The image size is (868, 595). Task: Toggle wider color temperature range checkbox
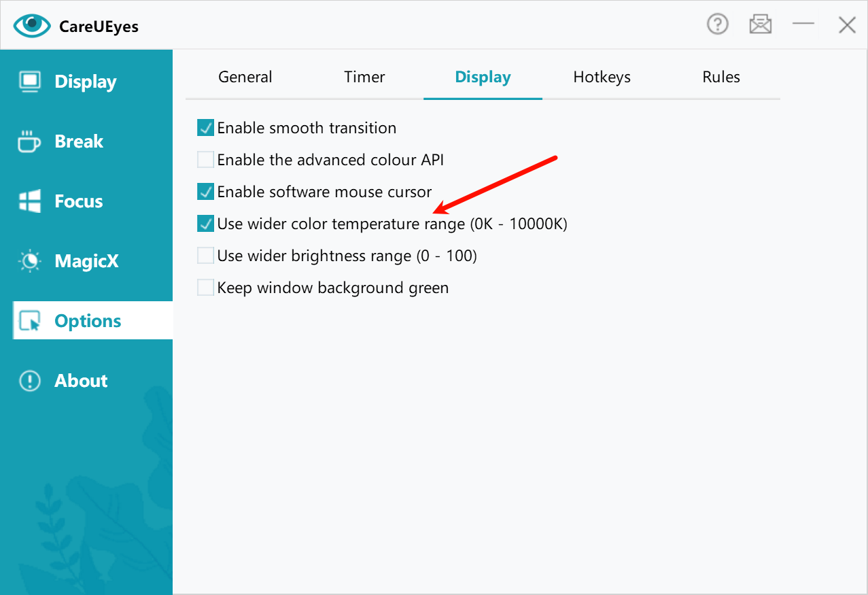pyautogui.click(x=205, y=224)
